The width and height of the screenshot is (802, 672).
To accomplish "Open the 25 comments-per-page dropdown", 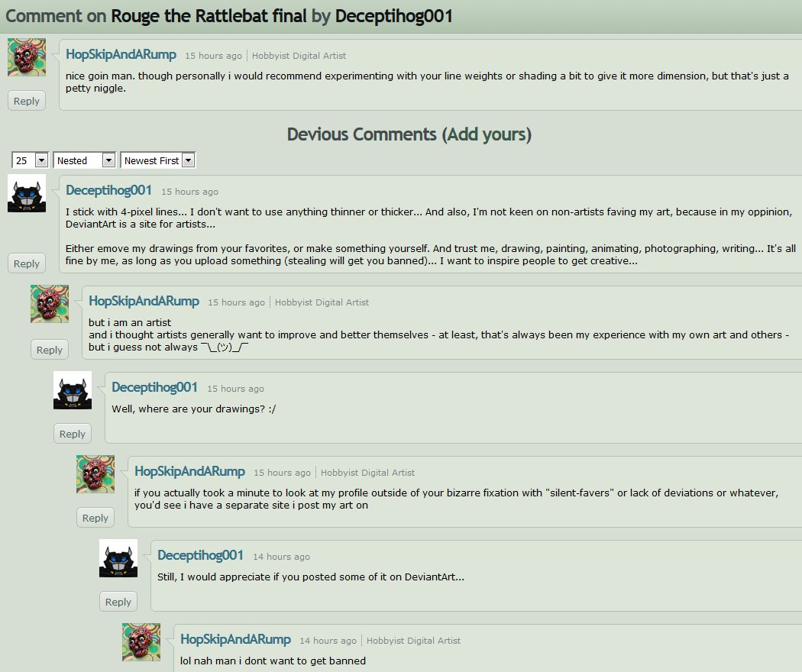I will click(31, 160).
